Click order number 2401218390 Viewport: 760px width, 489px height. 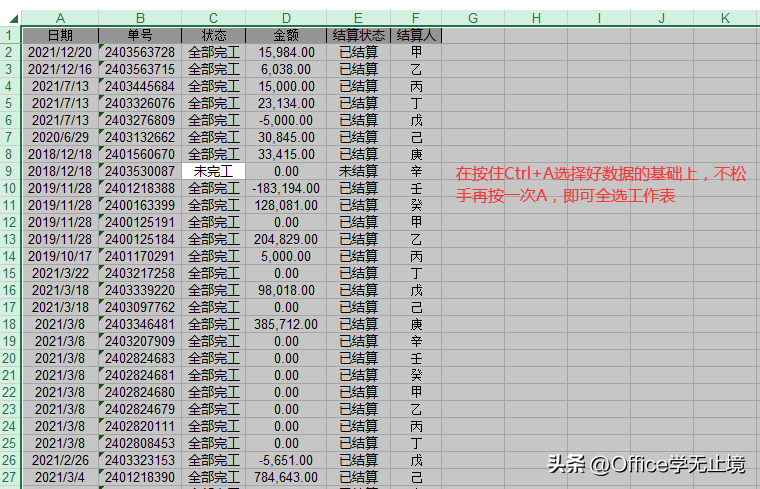coord(140,477)
